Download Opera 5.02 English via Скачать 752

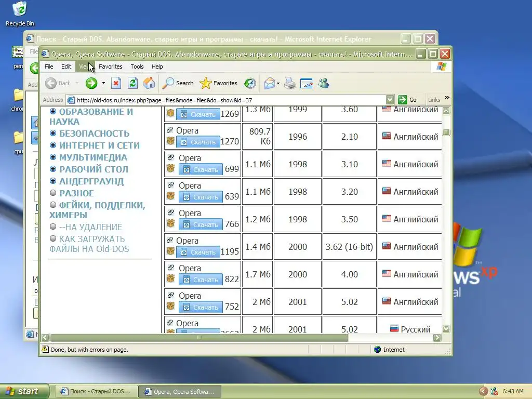click(201, 307)
